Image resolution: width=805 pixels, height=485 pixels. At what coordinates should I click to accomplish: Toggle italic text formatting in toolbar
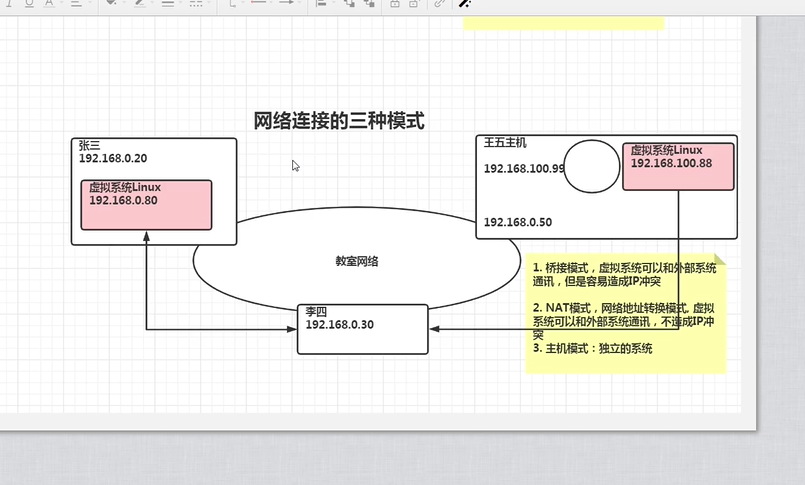click(x=9, y=3)
